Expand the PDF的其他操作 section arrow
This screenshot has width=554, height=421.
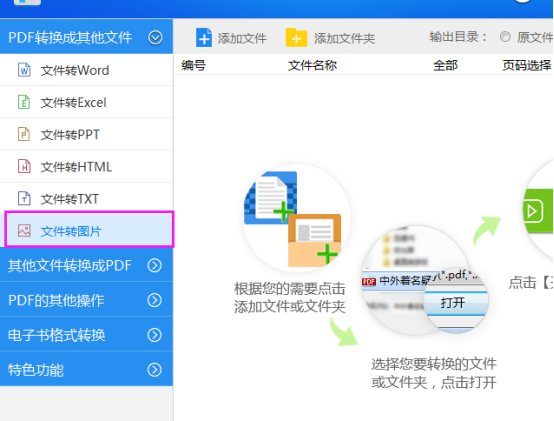(x=154, y=300)
